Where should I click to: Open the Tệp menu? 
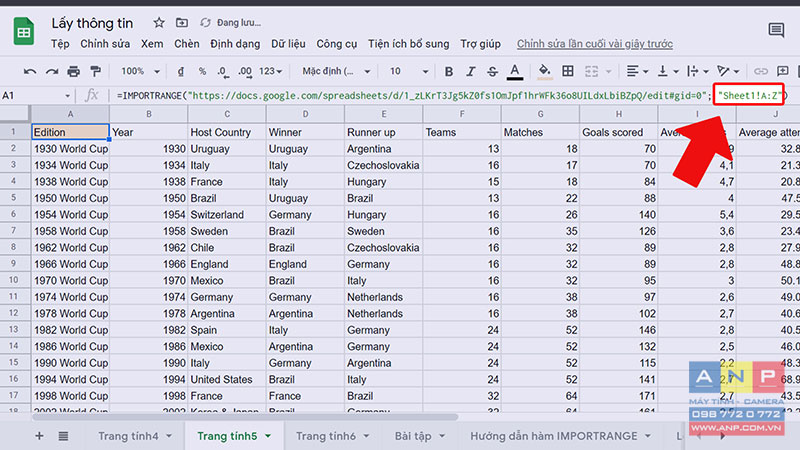pos(60,44)
